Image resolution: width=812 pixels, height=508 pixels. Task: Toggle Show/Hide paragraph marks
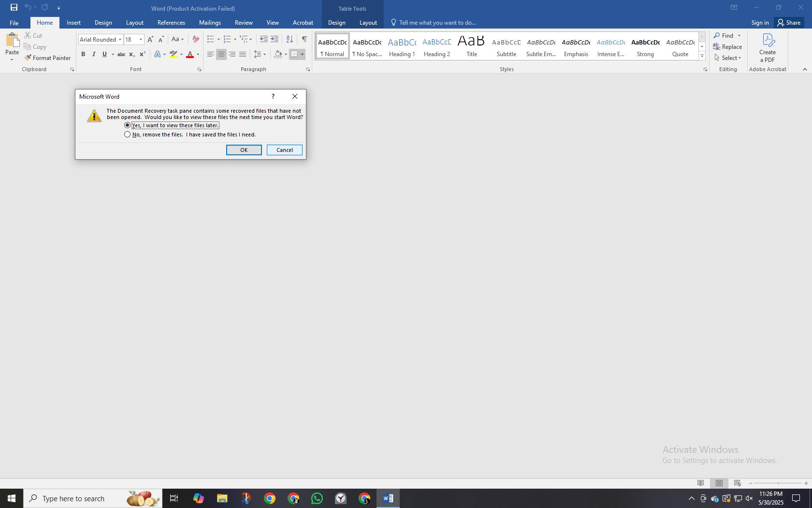(304, 39)
